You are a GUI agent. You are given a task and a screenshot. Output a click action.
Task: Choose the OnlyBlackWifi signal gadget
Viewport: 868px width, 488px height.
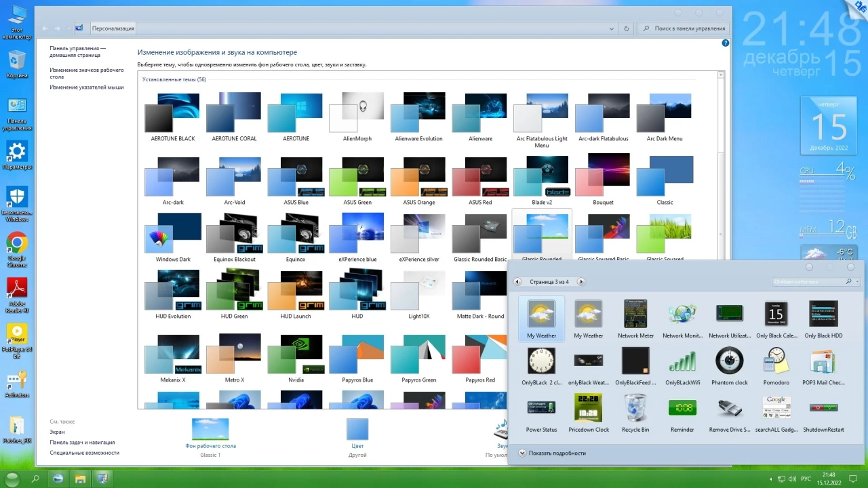[682, 367]
